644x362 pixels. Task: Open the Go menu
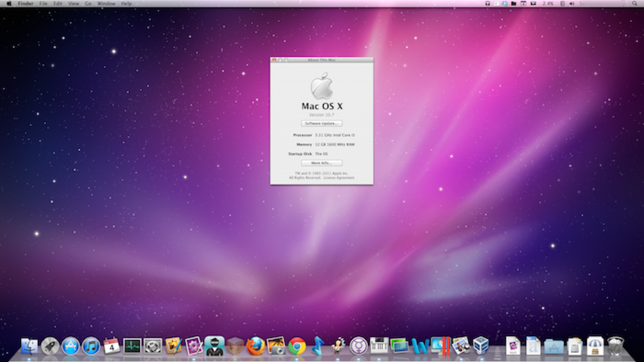[x=88, y=4]
